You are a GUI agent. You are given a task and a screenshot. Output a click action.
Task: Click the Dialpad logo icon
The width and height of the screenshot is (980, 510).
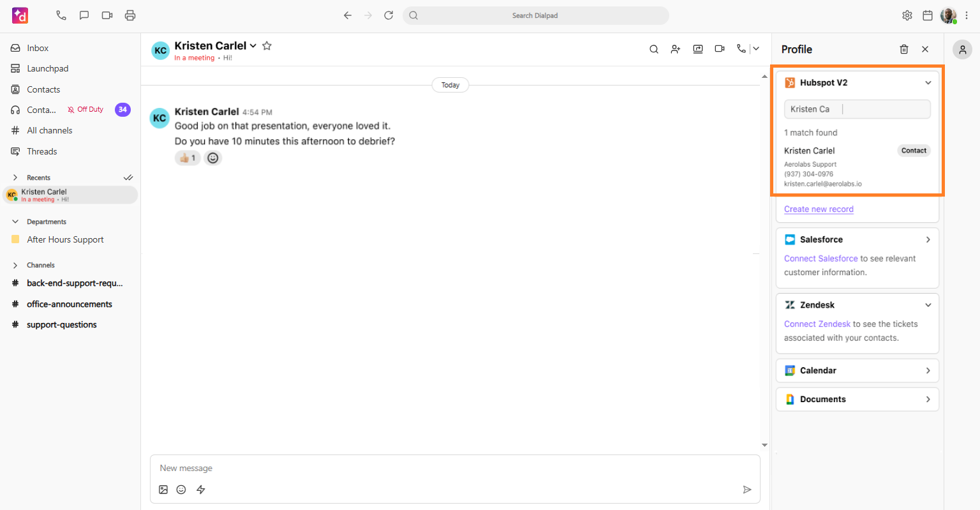[20, 15]
